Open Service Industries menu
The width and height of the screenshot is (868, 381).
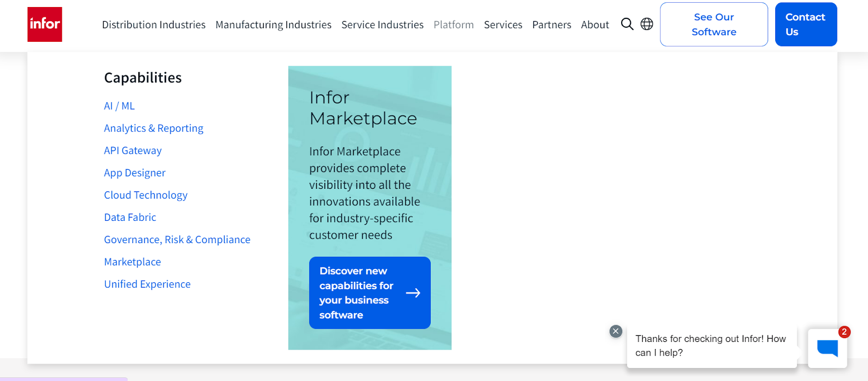[x=382, y=24]
